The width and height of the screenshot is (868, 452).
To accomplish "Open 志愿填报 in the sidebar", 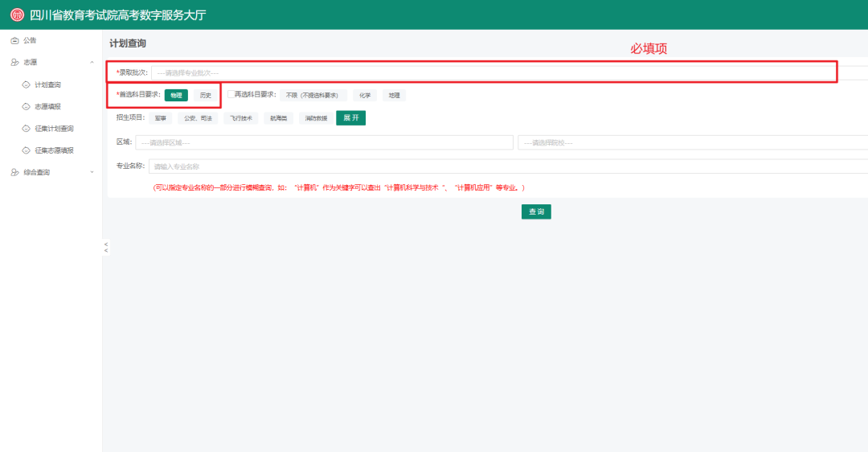I will tap(47, 106).
